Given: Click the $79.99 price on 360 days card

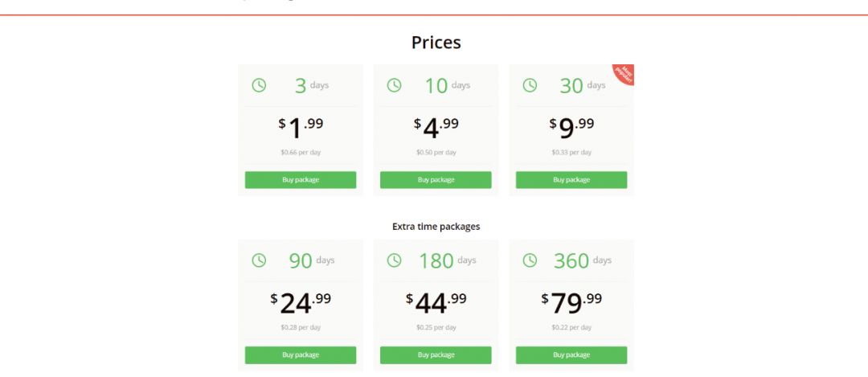Looking at the screenshot, I should (572, 303).
